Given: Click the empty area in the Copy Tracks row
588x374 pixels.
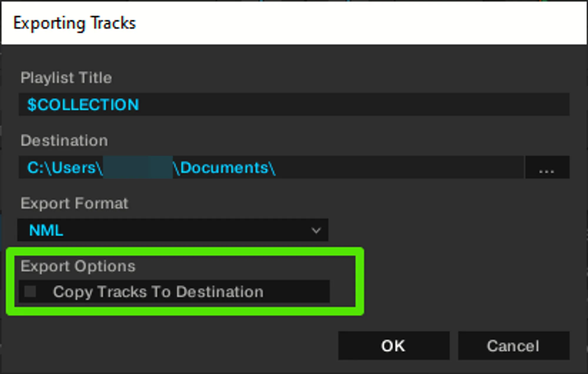Looking at the screenshot, I should tap(297, 292).
